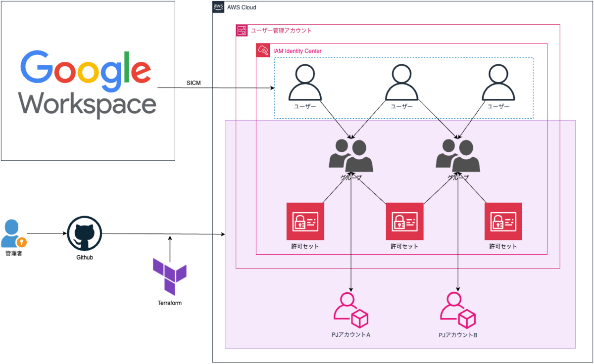Select the 許可セット icon nearest the Terraform side
This screenshot has height=364, width=594.
click(x=305, y=221)
